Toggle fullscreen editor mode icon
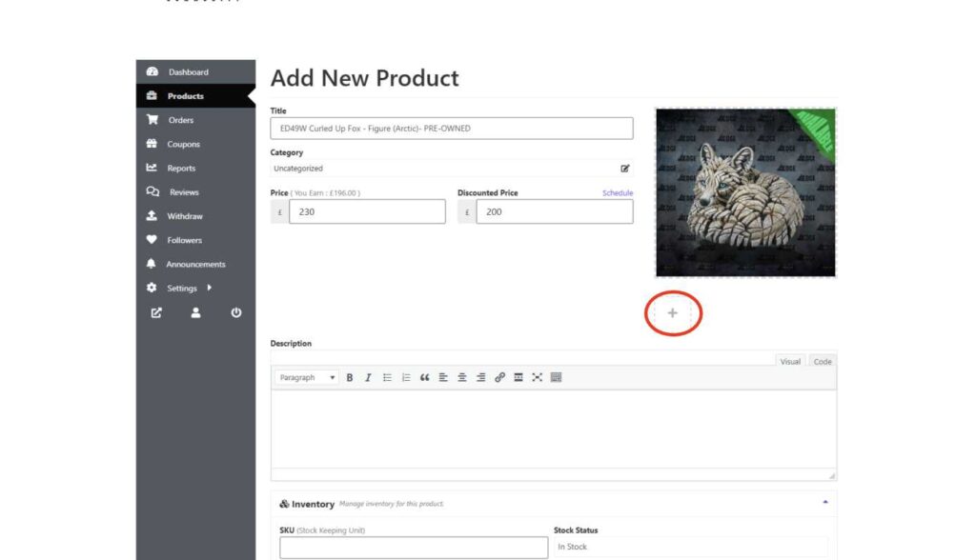The height and width of the screenshot is (560, 976). [538, 378]
